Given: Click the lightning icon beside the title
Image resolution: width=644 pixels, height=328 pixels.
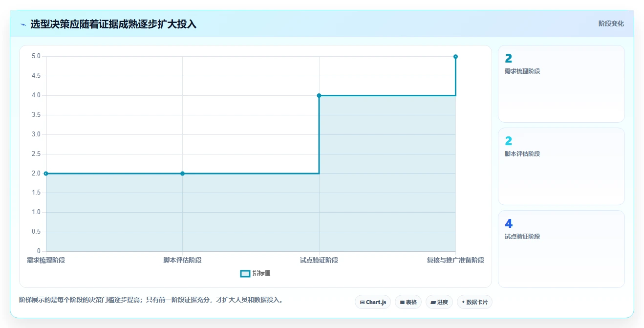Looking at the screenshot, I should click(x=23, y=24).
